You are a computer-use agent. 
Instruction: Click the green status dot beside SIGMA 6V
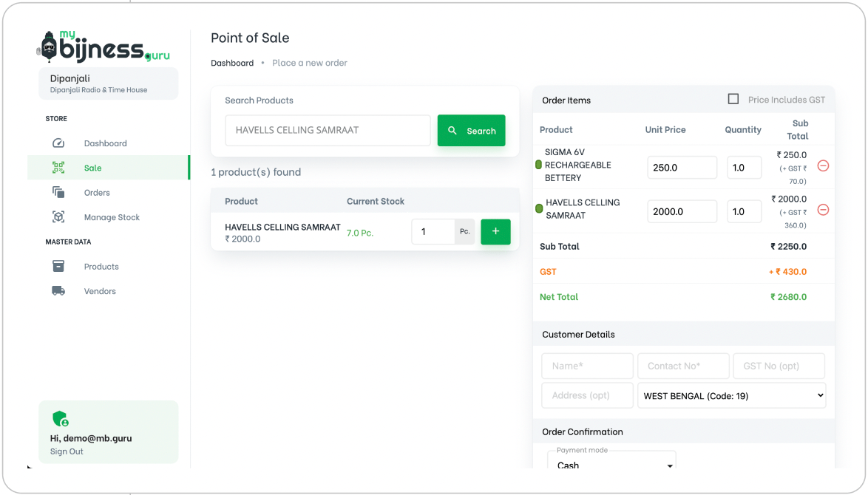click(x=539, y=165)
